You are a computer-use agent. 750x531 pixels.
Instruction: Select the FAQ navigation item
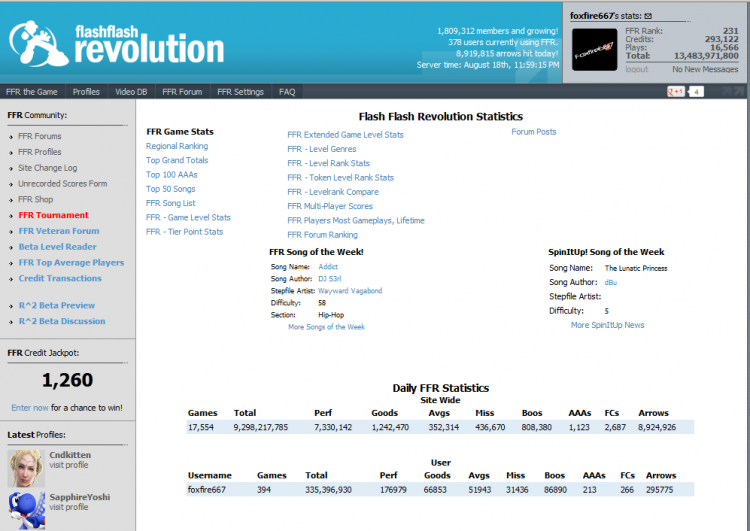(287, 92)
